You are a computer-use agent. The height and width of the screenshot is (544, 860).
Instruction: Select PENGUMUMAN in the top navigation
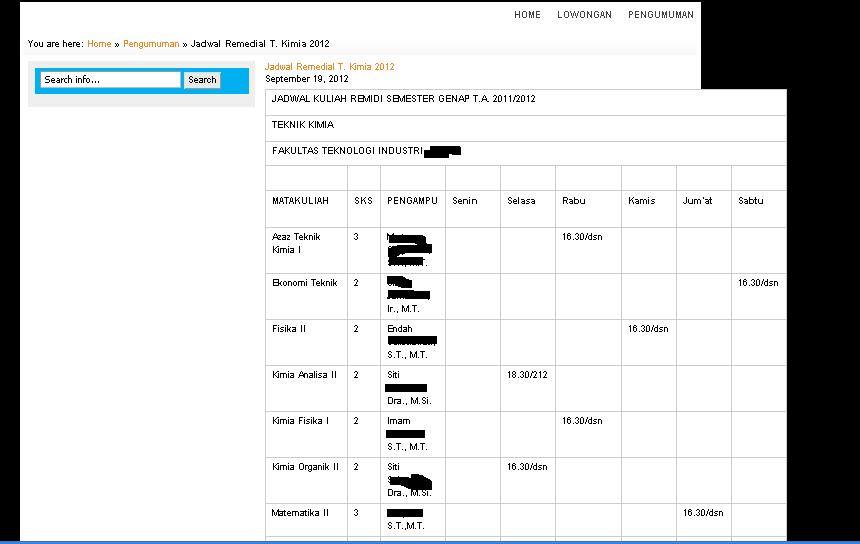661,15
